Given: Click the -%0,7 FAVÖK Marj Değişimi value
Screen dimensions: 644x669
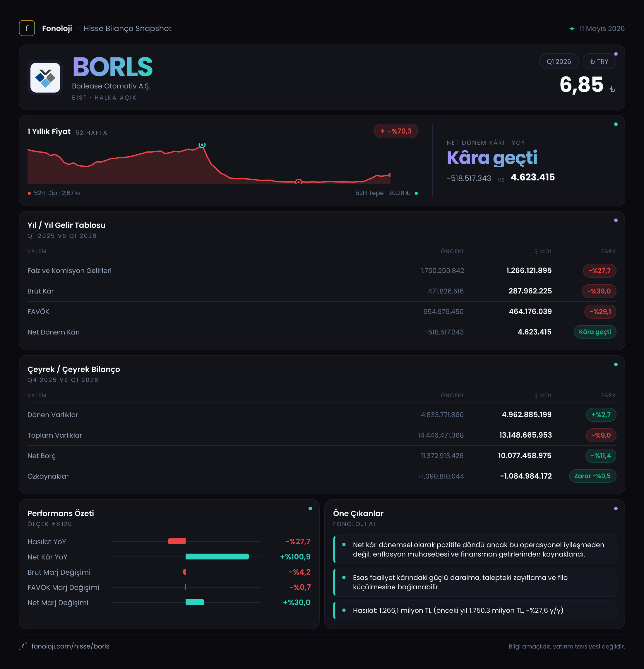Looking at the screenshot, I should click(300, 587).
